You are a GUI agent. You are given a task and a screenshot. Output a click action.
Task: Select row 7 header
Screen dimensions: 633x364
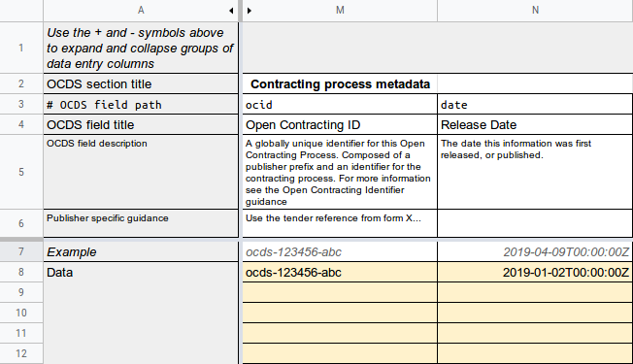click(x=21, y=251)
